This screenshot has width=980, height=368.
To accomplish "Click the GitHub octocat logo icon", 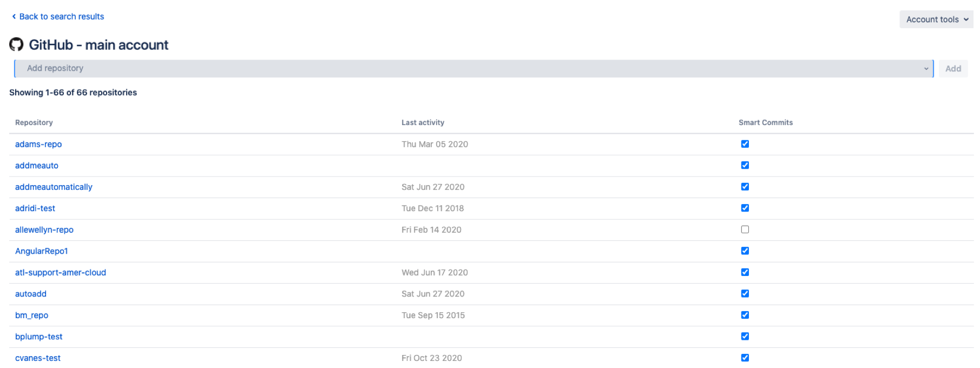I will coord(16,44).
